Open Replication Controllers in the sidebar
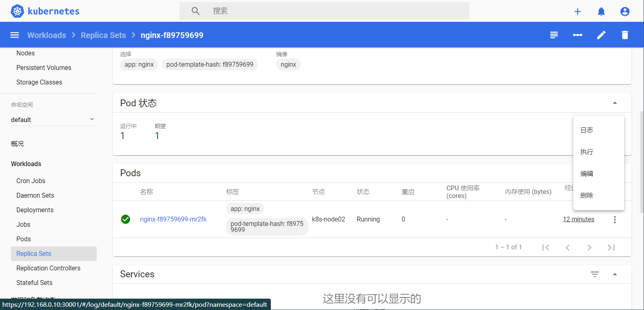This screenshot has height=310, width=644. coord(49,268)
